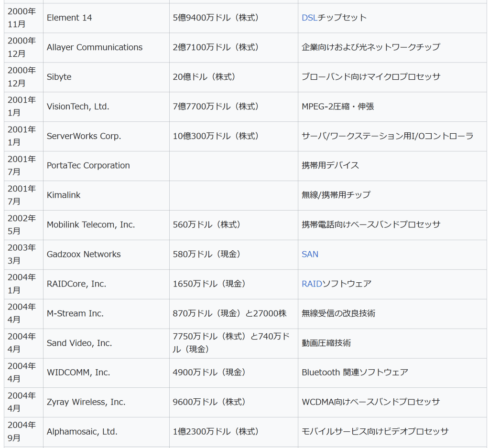The height and width of the screenshot is (448, 489).
Task: Select the Zyray Wireless, Inc. cell
Action: point(86,402)
